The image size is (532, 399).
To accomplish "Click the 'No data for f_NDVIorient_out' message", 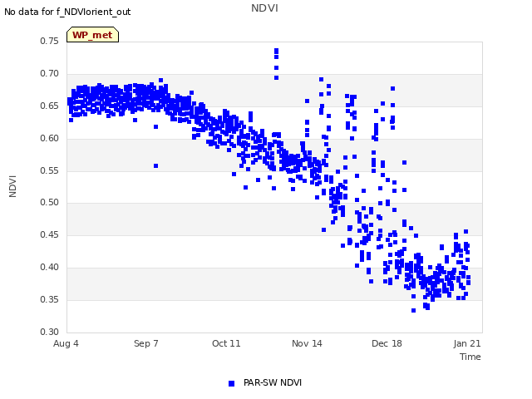I will point(67,12).
